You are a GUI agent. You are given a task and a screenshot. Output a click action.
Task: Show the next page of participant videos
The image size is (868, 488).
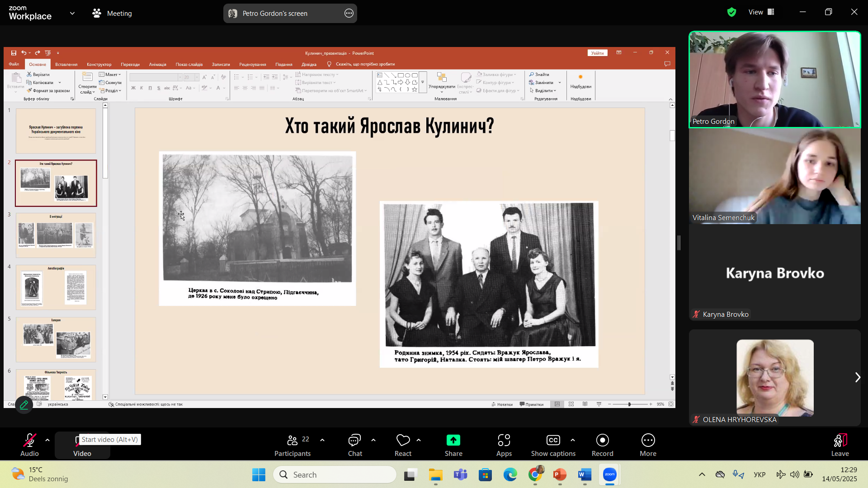click(857, 377)
